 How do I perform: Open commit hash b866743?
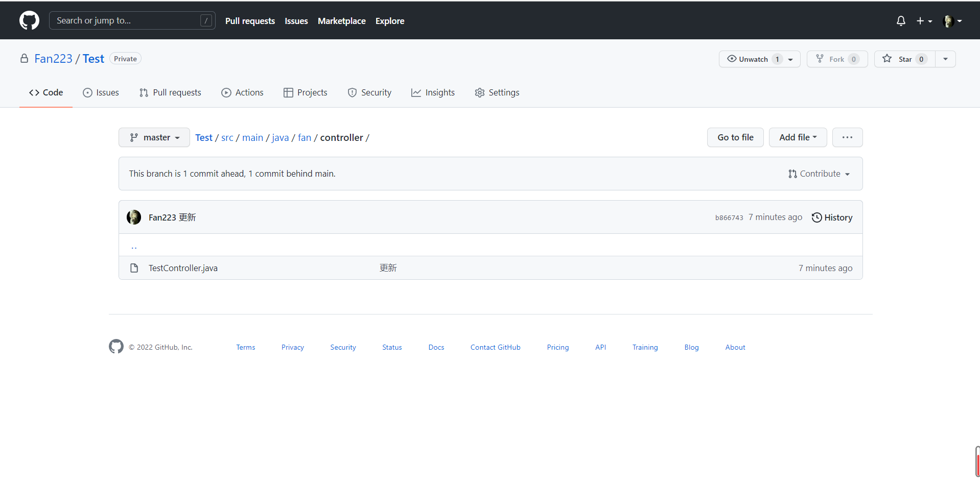[x=729, y=217]
